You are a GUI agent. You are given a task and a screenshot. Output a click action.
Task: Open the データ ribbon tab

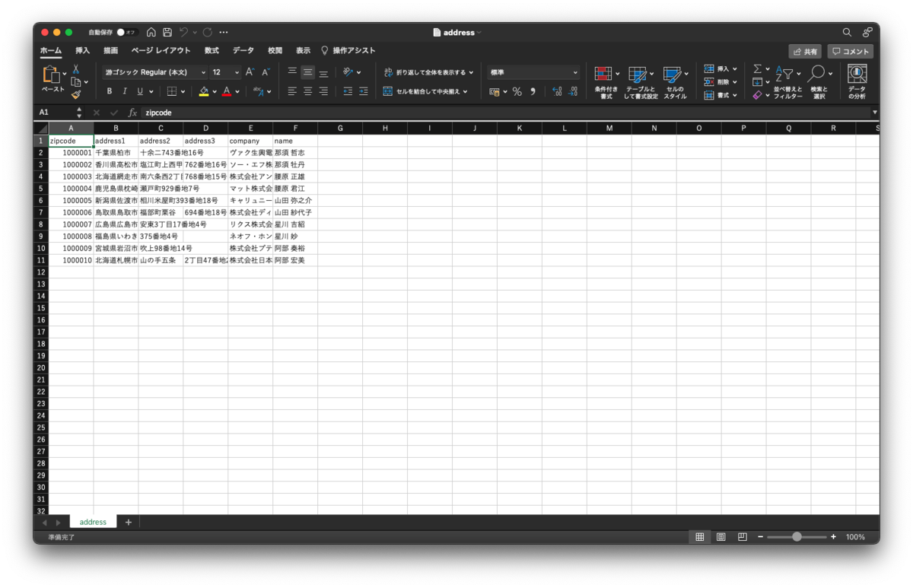click(x=243, y=51)
